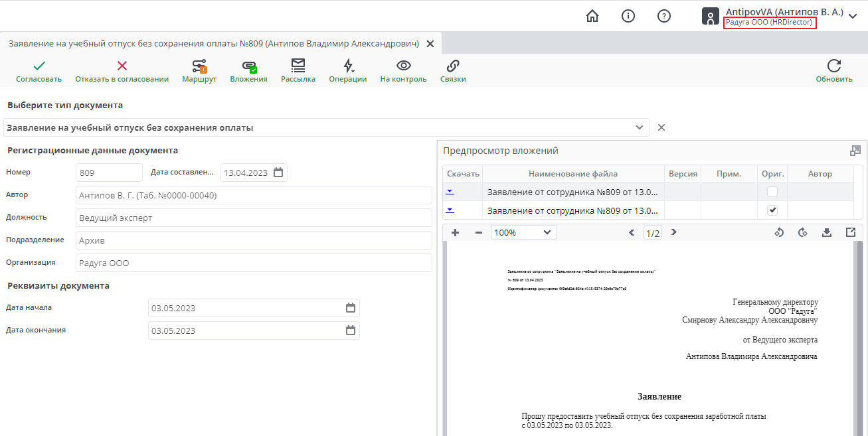Click the Наименование файла column header

click(x=573, y=174)
